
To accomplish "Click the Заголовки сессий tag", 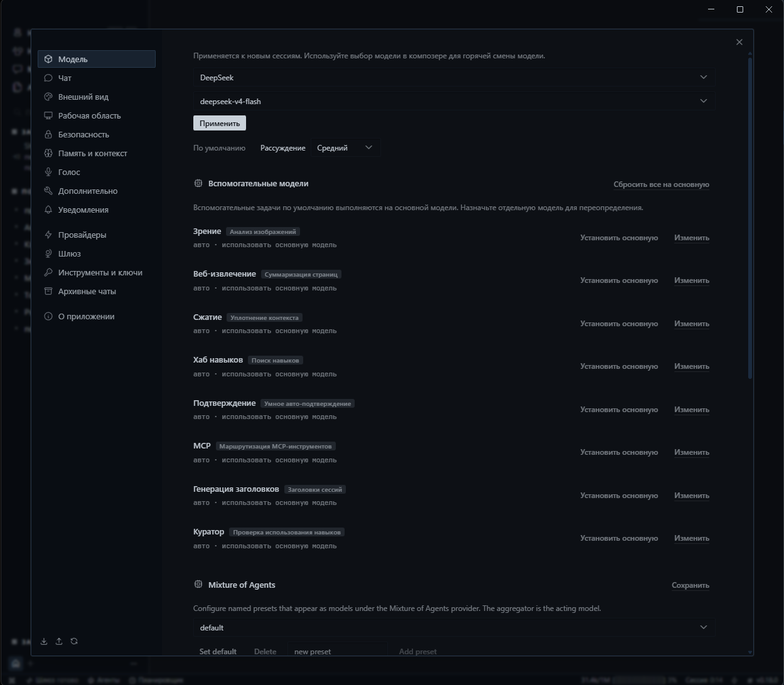I will coord(315,489).
